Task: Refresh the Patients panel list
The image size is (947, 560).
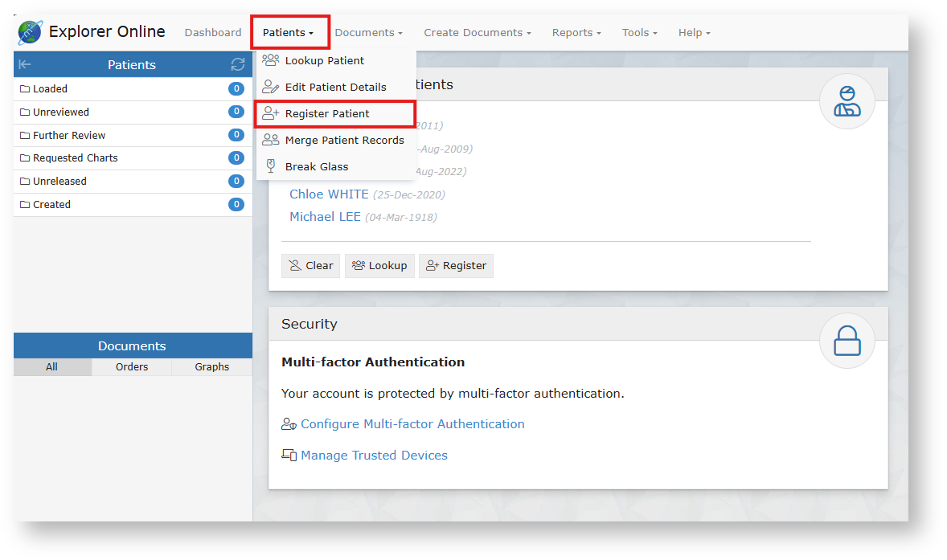Action: pos(237,64)
